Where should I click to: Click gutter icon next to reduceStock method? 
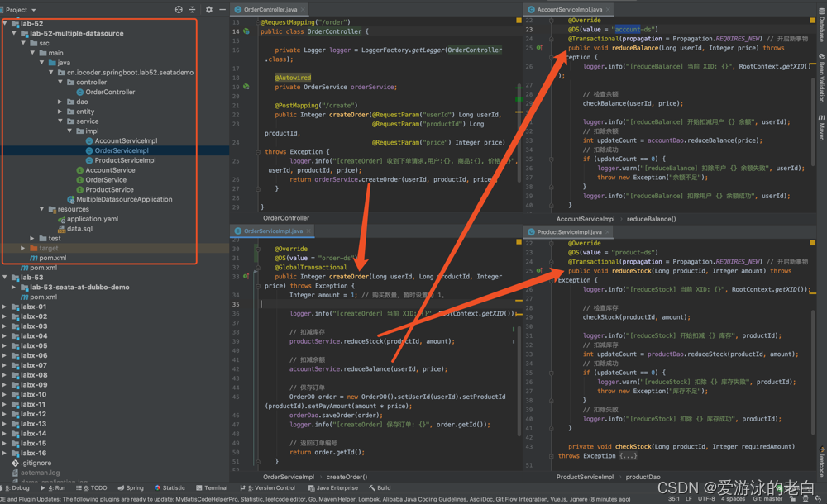pos(539,271)
